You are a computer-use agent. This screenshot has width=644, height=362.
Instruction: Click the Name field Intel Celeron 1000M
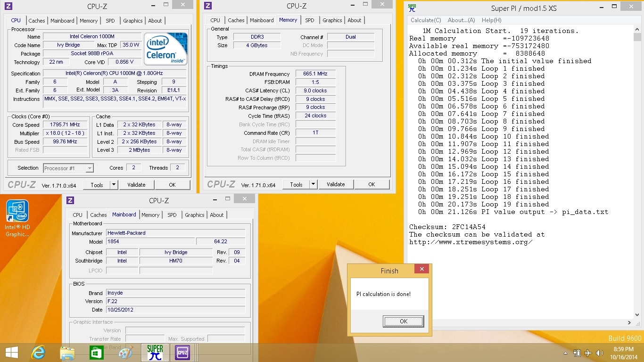coord(92,36)
